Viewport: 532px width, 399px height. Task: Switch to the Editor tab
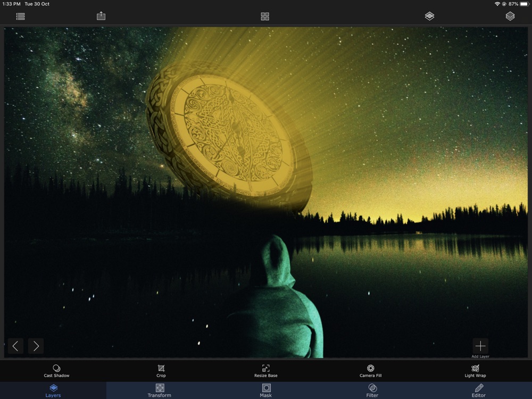[x=479, y=390]
